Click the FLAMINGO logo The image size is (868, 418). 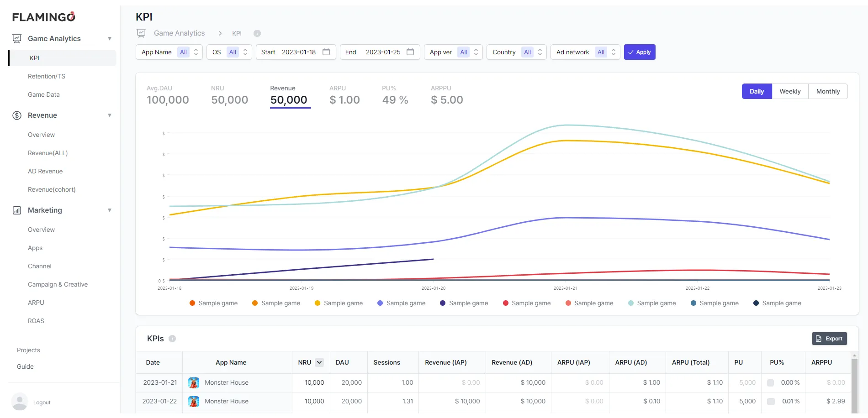tap(44, 17)
